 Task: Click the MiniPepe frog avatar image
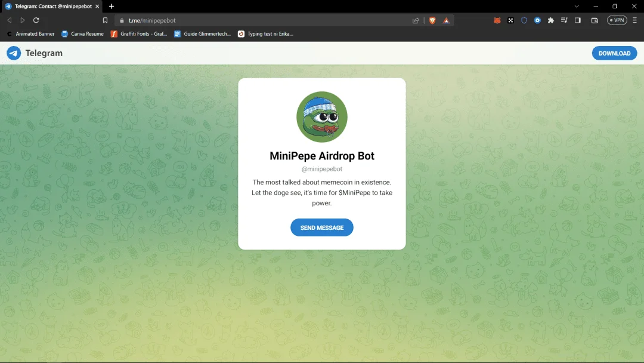coord(321,117)
